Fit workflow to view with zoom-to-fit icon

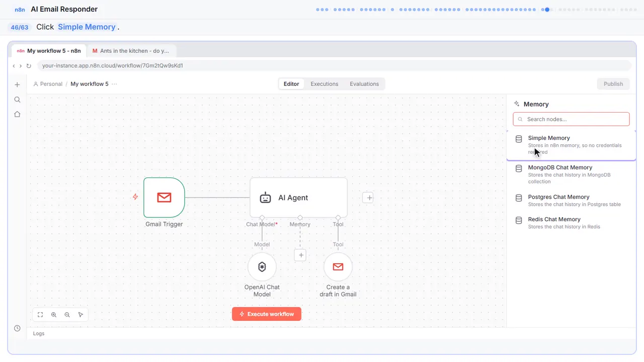40,315
